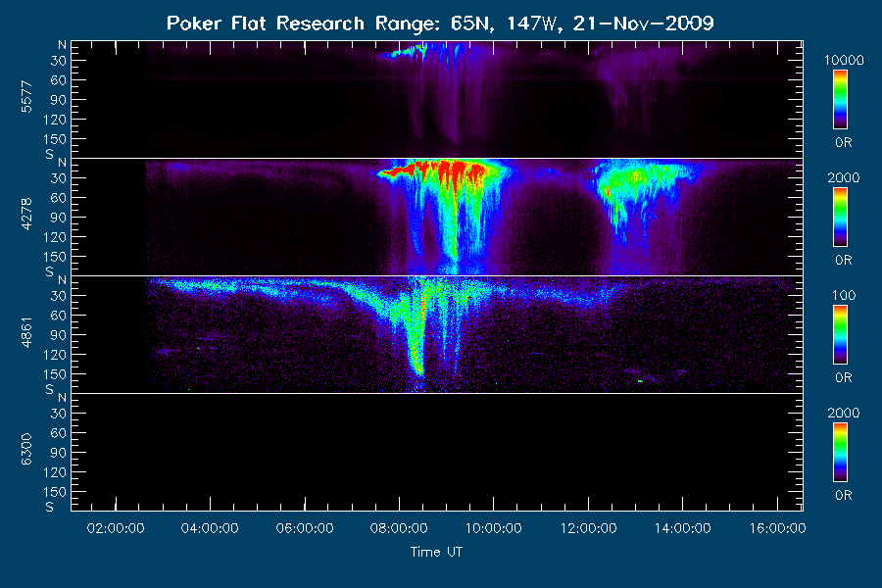Click the 2000 maximum above 6300 color bar
This screenshot has height=588, width=882.
click(x=843, y=413)
